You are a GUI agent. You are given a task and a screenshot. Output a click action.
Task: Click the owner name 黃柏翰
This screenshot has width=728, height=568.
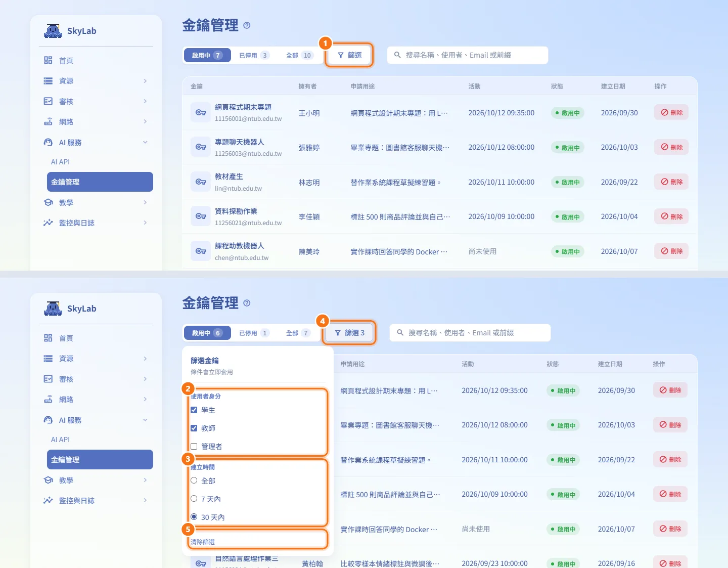pyautogui.click(x=312, y=563)
